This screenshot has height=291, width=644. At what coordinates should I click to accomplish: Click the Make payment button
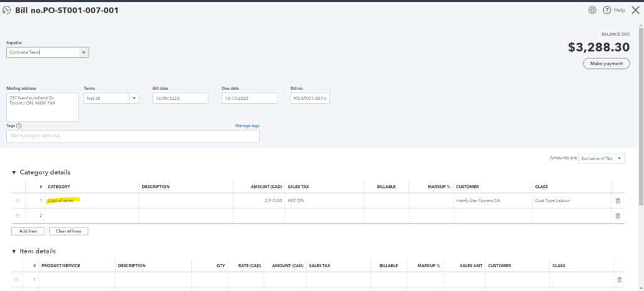606,63
